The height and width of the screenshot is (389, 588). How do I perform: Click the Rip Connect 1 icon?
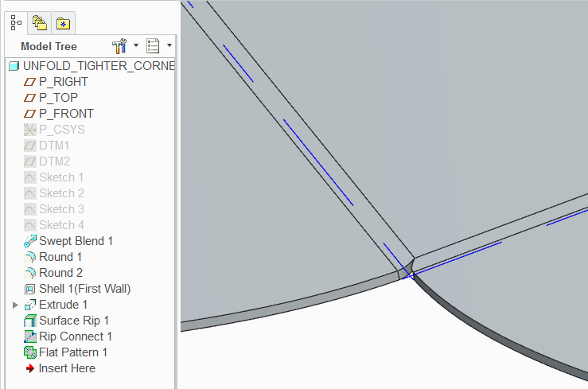pos(30,336)
